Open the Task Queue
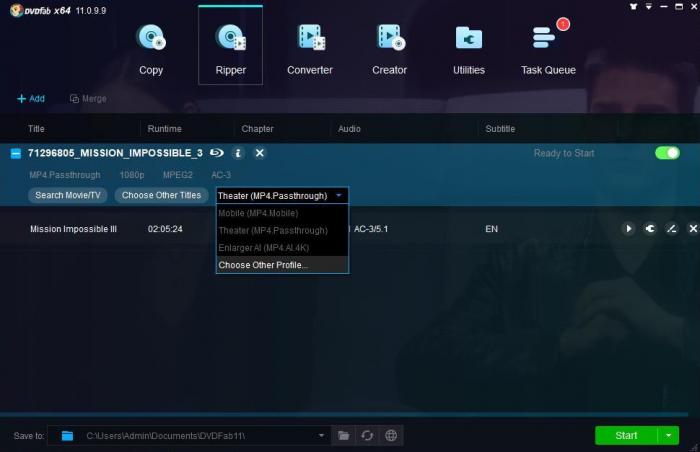The image size is (700, 452). (x=548, y=50)
